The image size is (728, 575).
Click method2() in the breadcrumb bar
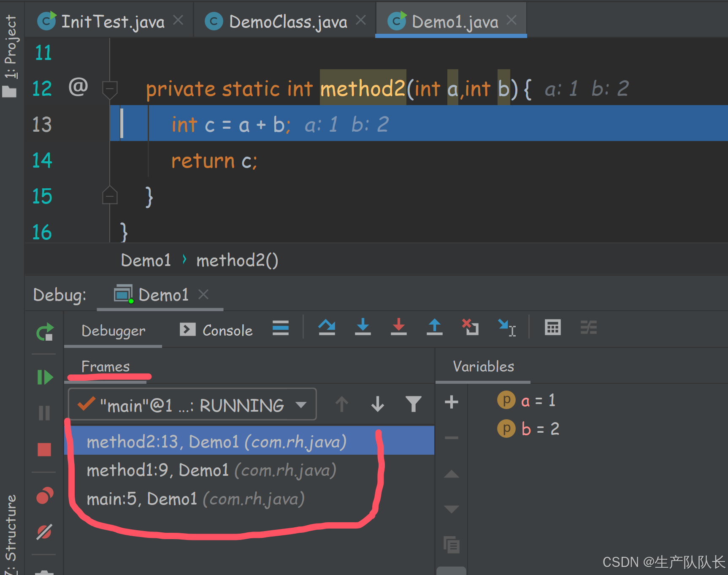click(237, 260)
